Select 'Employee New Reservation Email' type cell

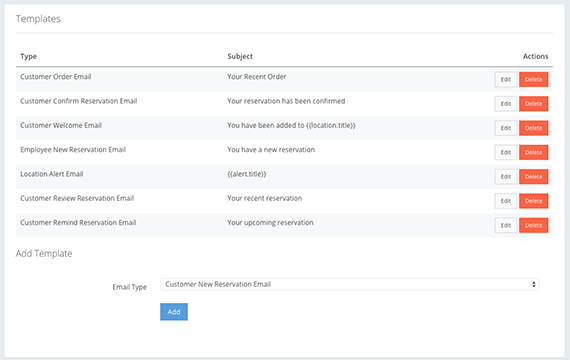[x=73, y=150]
